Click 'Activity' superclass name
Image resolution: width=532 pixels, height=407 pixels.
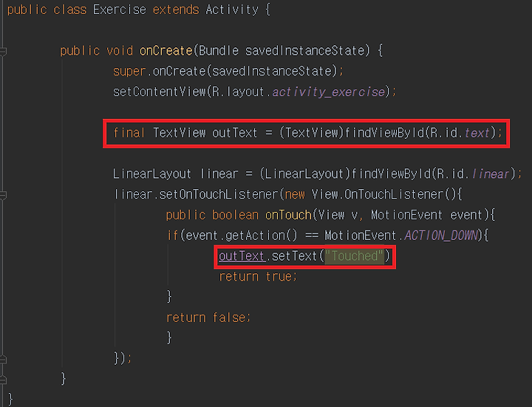coord(232,10)
